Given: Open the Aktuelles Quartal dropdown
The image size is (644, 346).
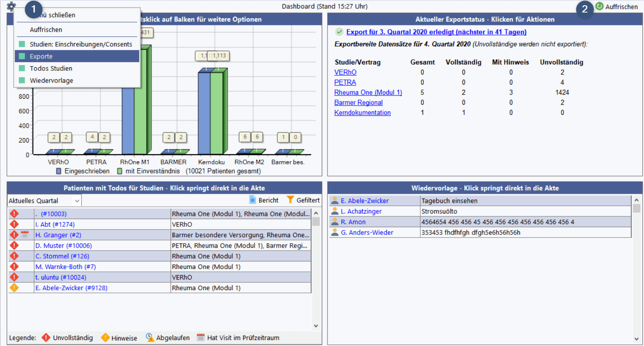Looking at the screenshot, I should pos(77,201).
